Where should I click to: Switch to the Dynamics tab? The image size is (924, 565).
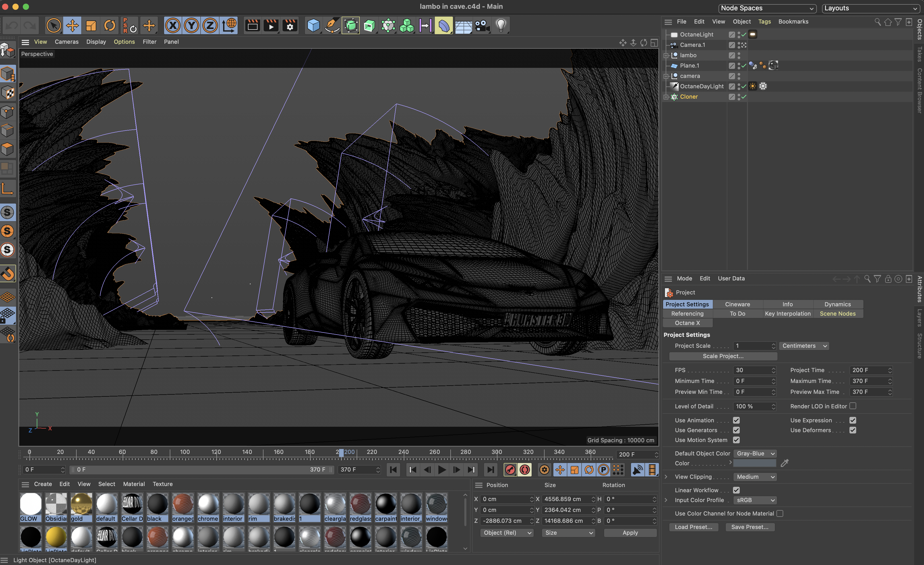pos(837,304)
